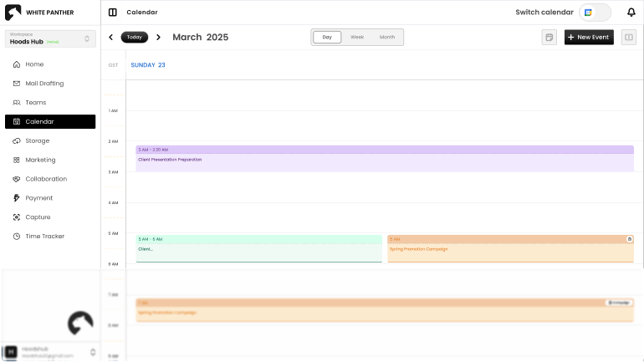Open Teams in the sidebar menu
This screenshot has height=362, width=644.
pos(35,103)
